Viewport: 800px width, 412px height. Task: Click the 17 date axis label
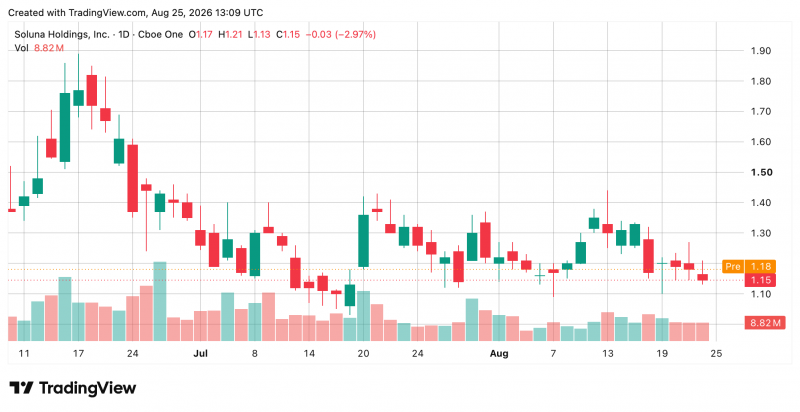click(78, 353)
